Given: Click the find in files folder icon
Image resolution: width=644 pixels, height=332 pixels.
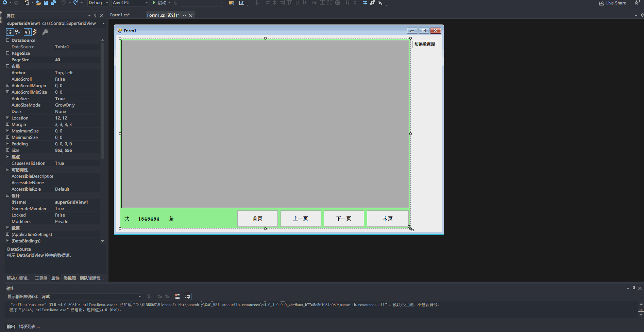Looking at the screenshot, I should click(x=232, y=3).
